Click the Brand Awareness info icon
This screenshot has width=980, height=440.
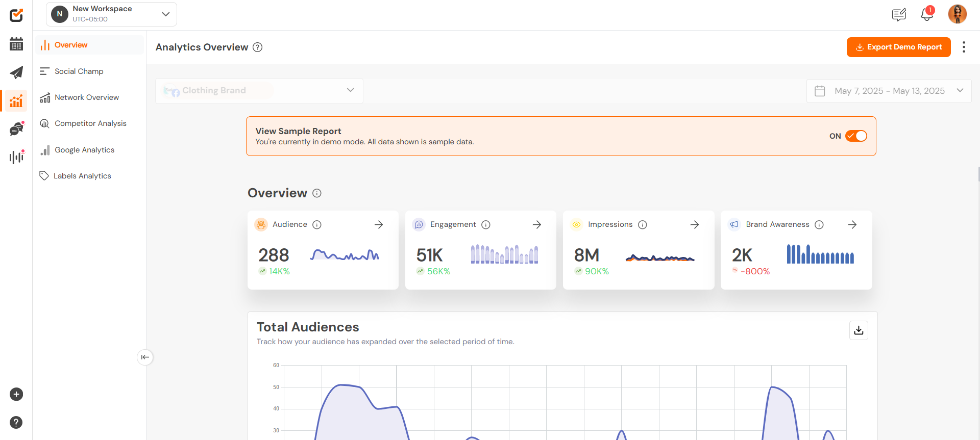[819, 225]
